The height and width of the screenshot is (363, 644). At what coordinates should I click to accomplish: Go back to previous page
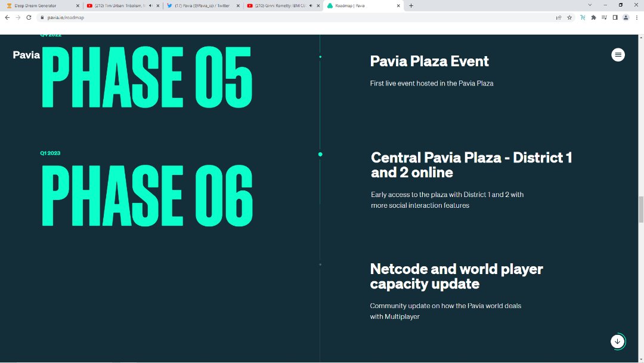tap(7, 17)
